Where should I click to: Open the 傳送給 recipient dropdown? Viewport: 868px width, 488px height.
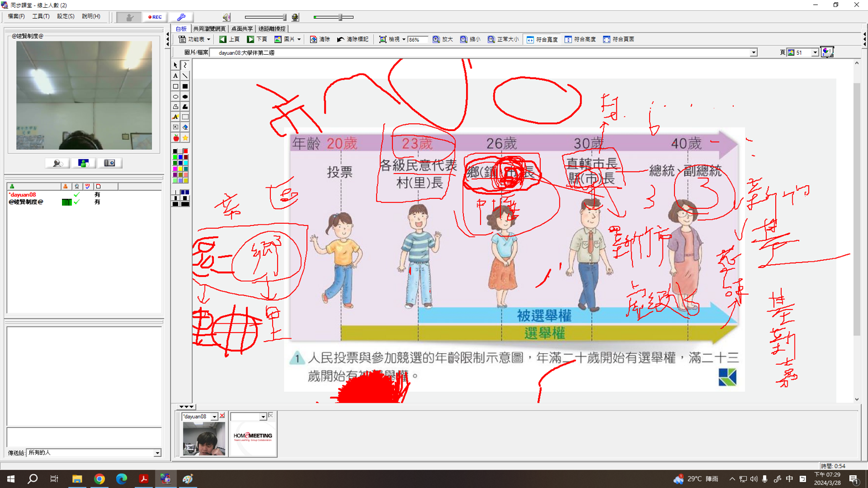(x=157, y=453)
